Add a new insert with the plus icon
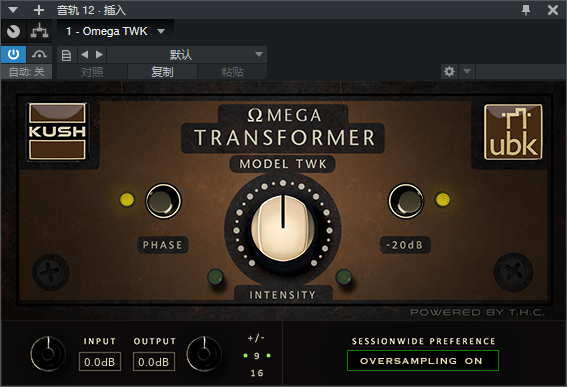 pos(39,10)
